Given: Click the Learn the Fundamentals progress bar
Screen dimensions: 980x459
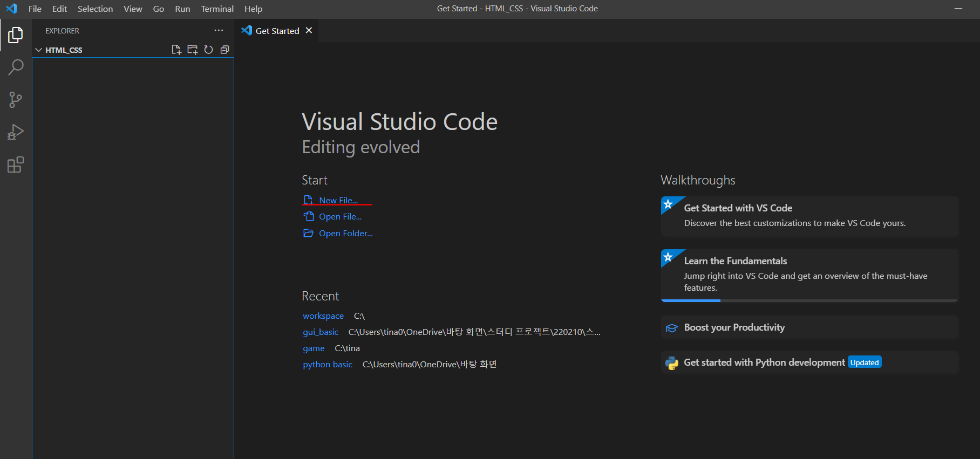Looking at the screenshot, I should tap(809, 300).
